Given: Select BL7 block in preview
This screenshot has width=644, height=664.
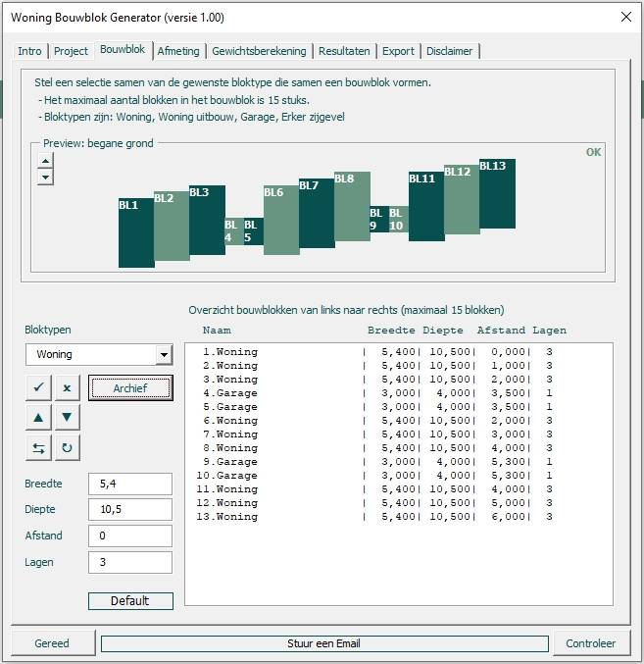Looking at the screenshot, I should [317, 214].
